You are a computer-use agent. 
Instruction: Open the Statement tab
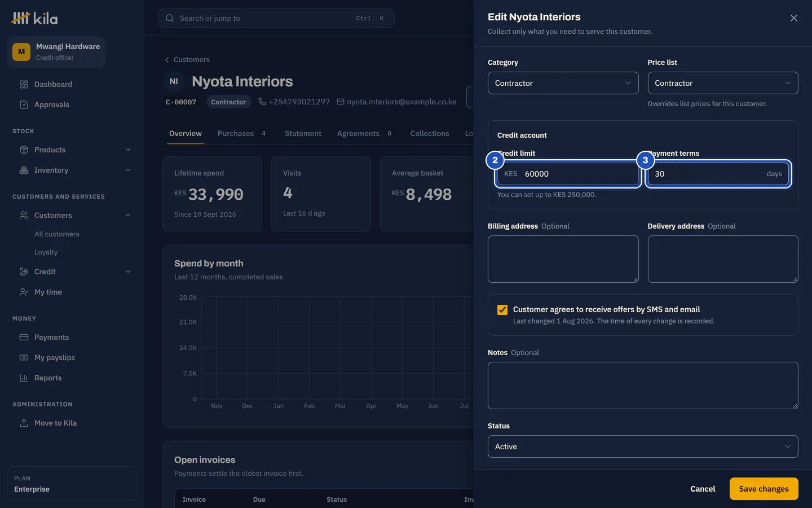[x=303, y=133]
